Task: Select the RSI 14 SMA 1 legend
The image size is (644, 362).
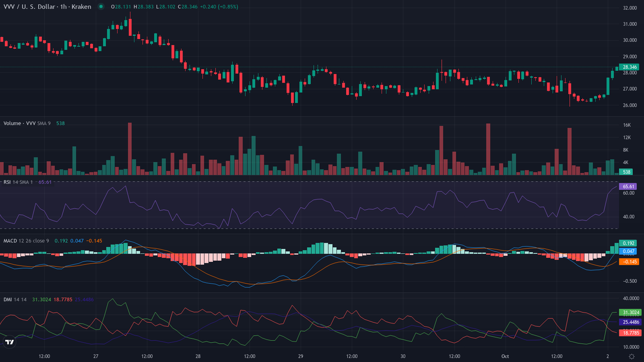Action: [19, 182]
